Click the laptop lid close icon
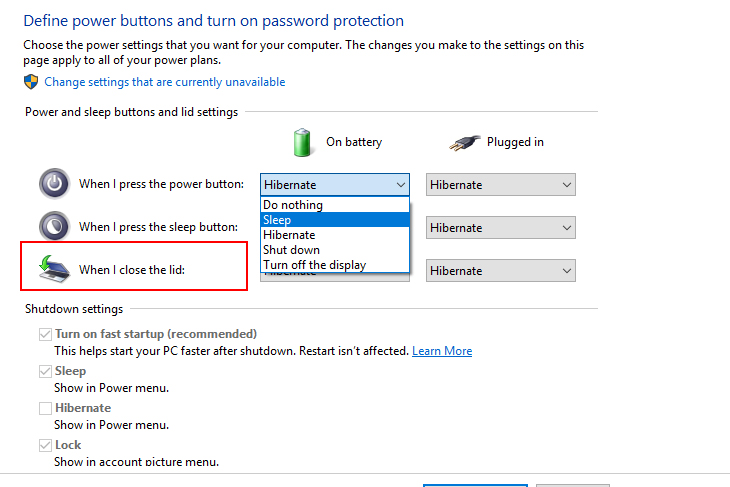This screenshot has height=487, width=730. click(x=53, y=268)
